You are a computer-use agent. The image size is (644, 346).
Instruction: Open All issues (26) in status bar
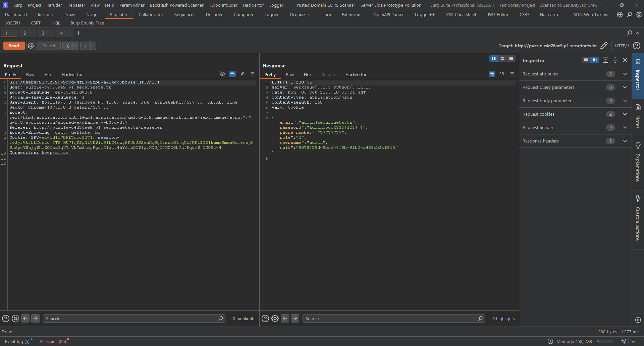pyautogui.click(x=53, y=341)
